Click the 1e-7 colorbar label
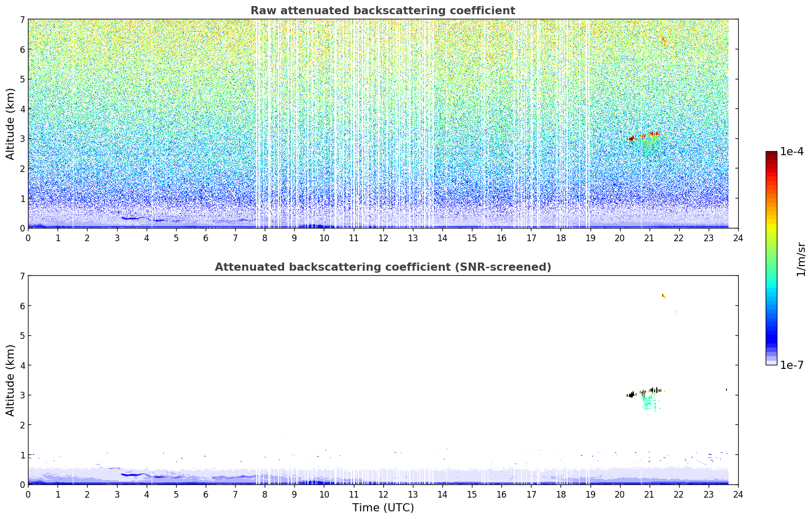Viewport: 812px width, 519px height. (792, 365)
